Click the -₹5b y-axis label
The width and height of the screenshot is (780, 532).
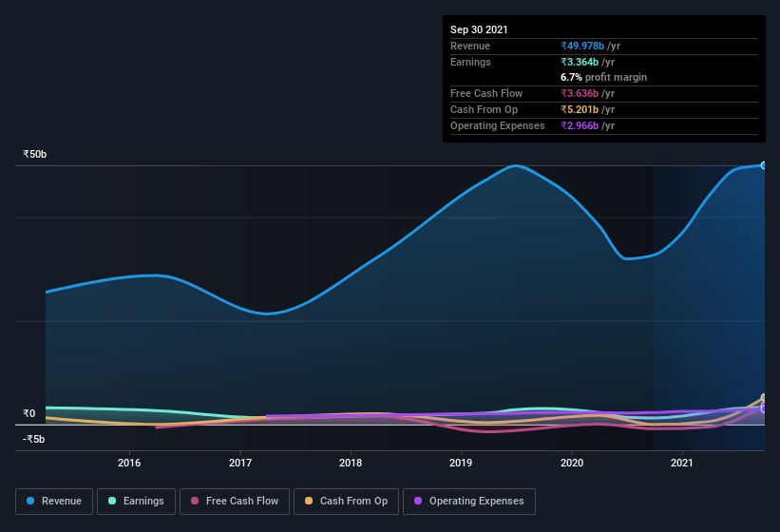34,439
